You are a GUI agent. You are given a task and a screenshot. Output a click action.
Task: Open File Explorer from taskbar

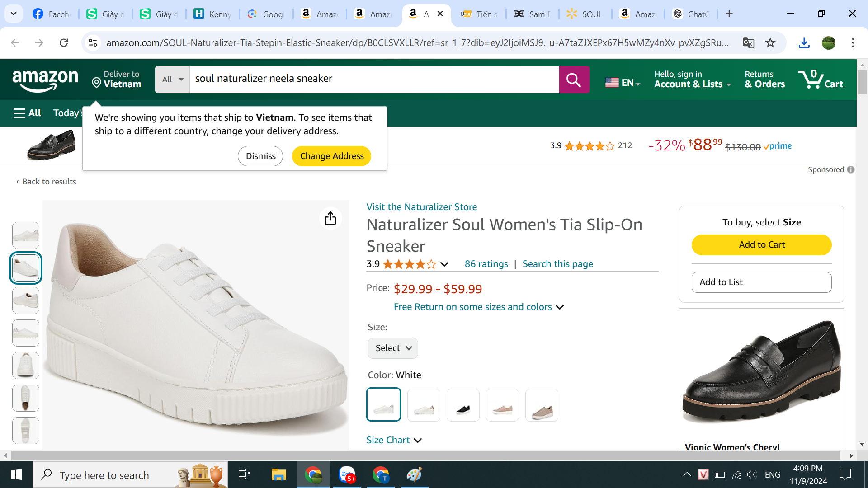tap(278, 474)
